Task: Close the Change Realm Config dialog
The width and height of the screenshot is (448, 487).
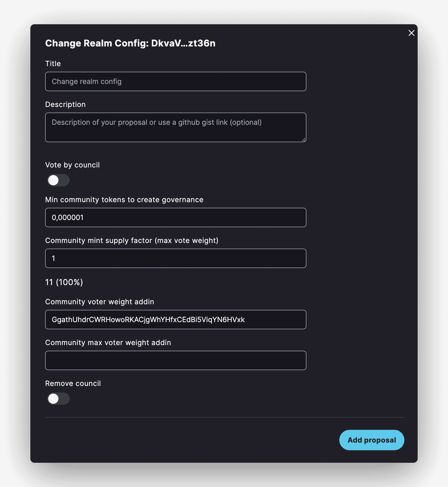Action: coord(411,33)
